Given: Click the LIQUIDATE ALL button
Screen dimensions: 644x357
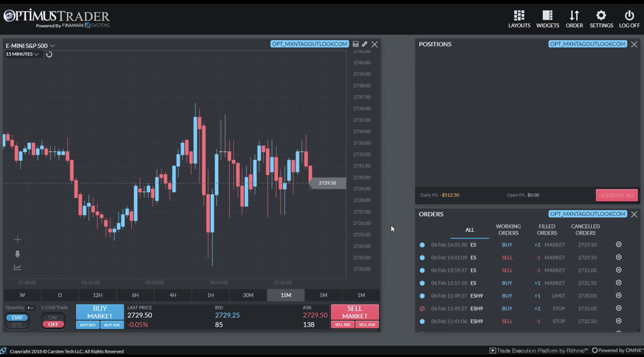Looking at the screenshot, I should (x=617, y=195).
